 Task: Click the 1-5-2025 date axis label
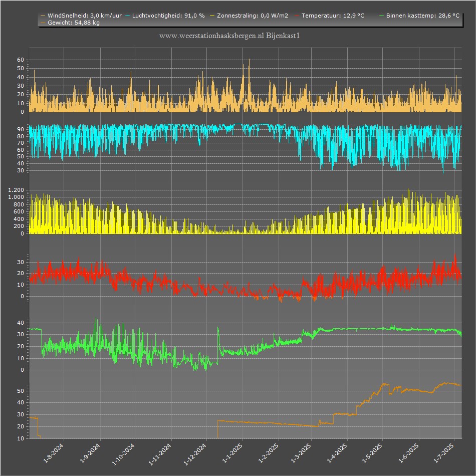(x=372, y=453)
